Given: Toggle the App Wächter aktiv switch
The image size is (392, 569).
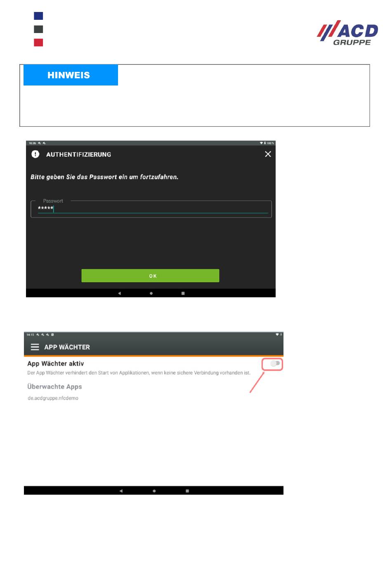Looking at the screenshot, I should 275,363.
